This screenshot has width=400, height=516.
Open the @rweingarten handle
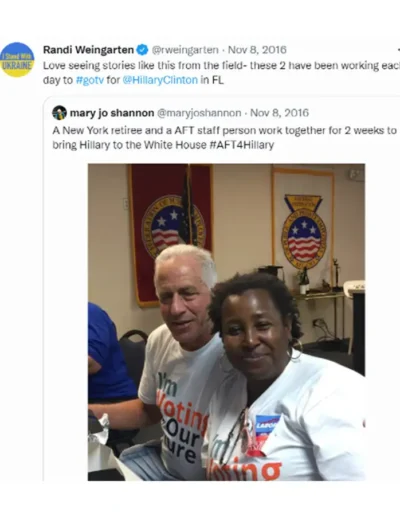pos(185,50)
